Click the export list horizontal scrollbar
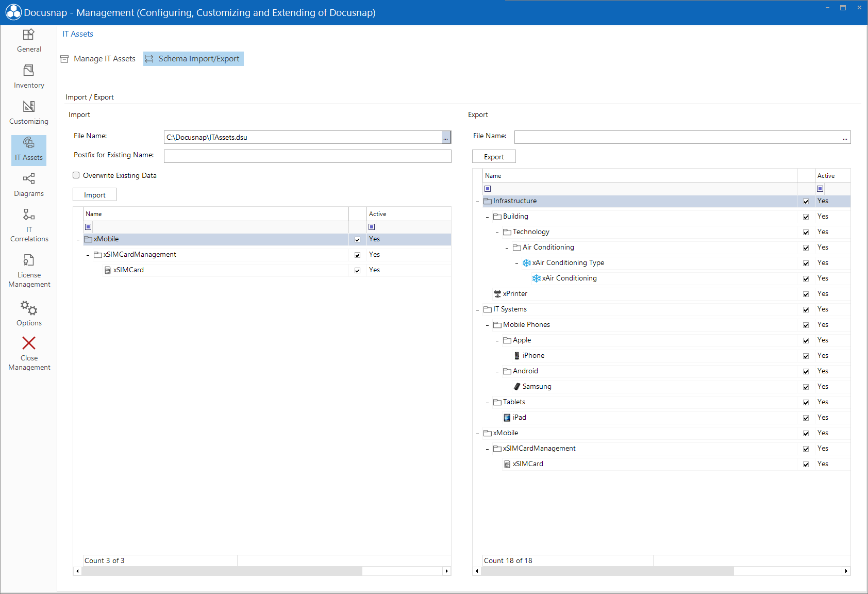868x594 pixels. tap(607, 571)
